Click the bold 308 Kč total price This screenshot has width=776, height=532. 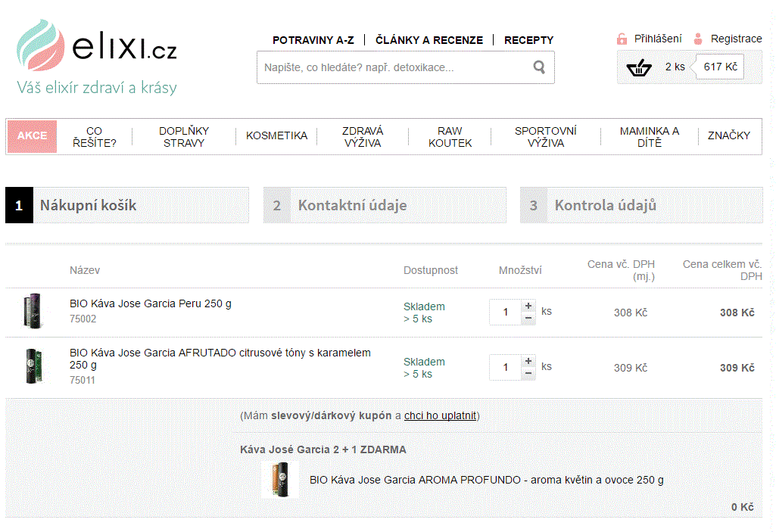(x=737, y=313)
